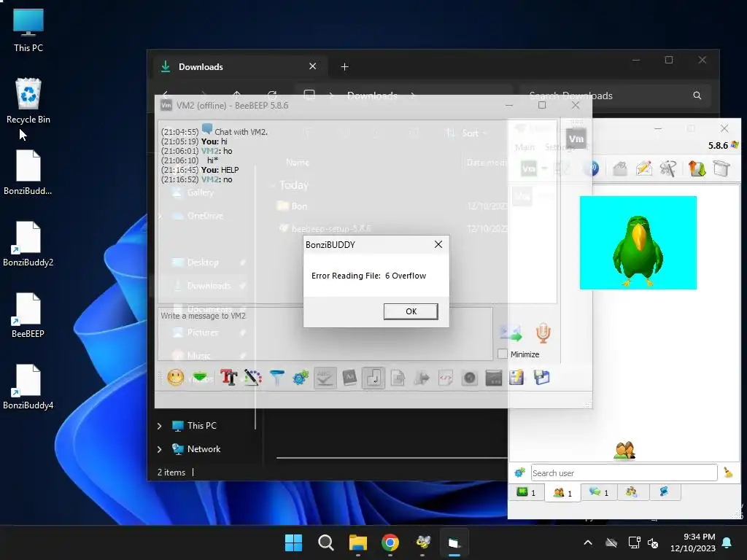Click the round grey disc icon in chat toolbar

[x=470, y=378]
